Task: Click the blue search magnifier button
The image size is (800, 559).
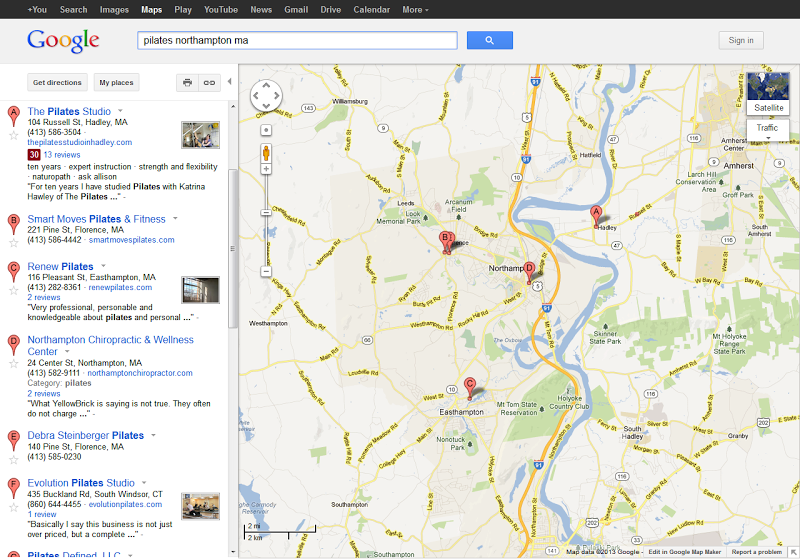Action: pyautogui.click(x=489, y=40)
